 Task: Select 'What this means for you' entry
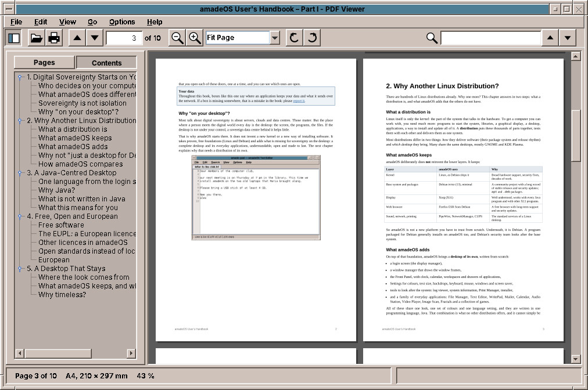pyautogui.click(x=78, y=208)
